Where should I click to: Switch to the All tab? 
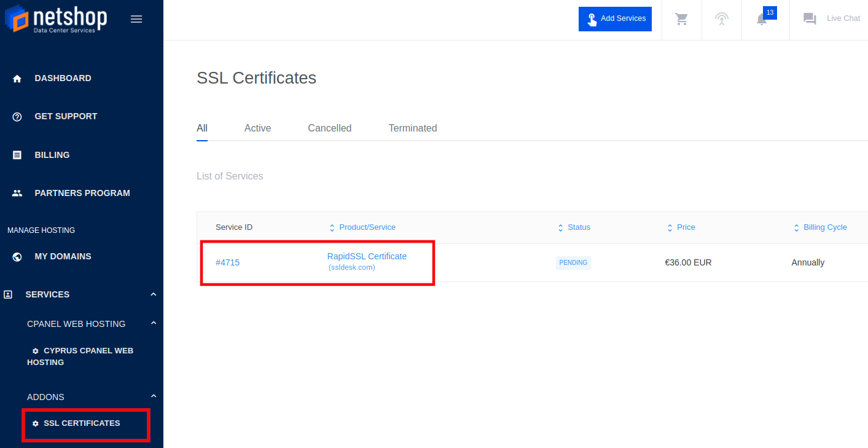click(x=202, y=128)
